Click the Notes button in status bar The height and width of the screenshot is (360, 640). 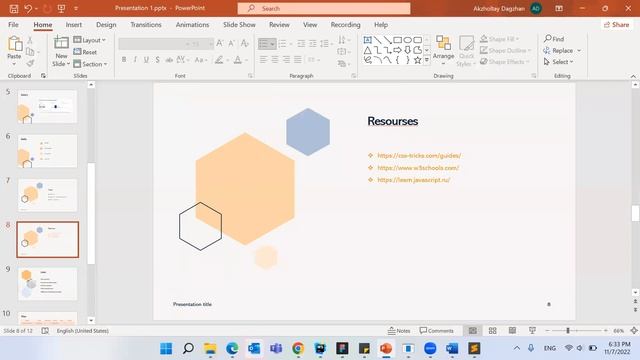[x=399, y=331]
